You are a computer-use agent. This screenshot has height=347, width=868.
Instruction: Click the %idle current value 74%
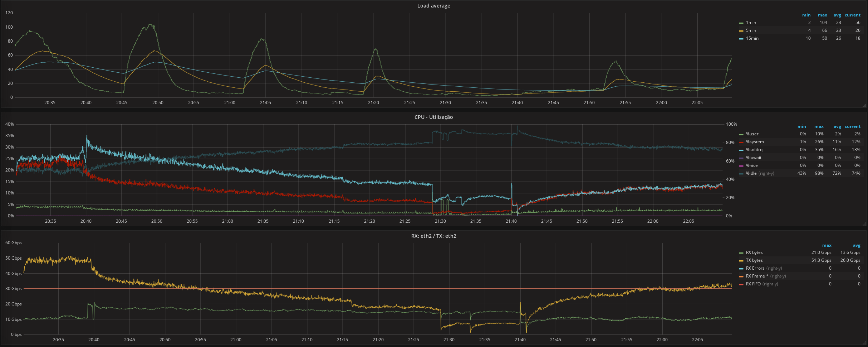[856, 173]
